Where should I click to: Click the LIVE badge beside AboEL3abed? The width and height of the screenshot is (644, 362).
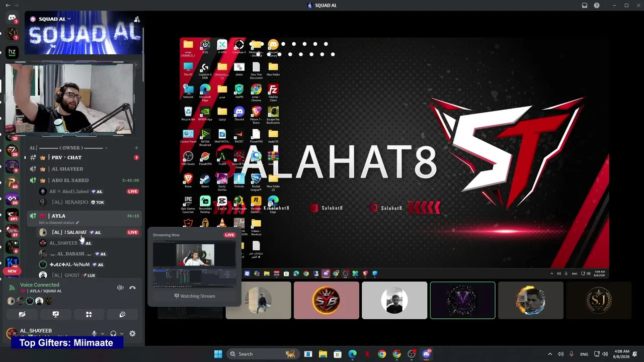coord(132,192)
